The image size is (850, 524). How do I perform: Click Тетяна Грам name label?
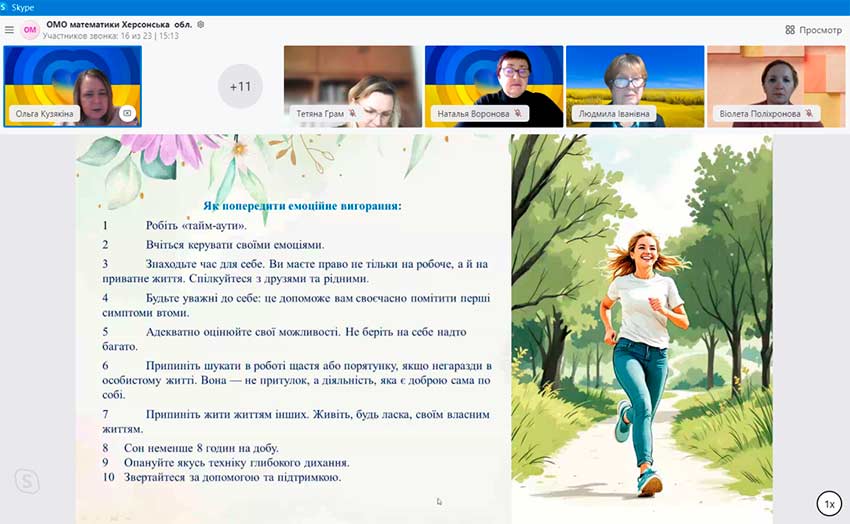tap(320, 114)
